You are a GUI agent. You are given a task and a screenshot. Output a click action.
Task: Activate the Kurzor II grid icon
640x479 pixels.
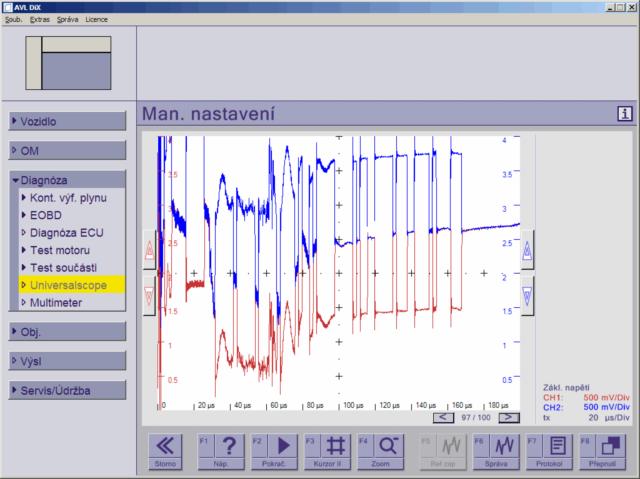(x=336, y=446)
